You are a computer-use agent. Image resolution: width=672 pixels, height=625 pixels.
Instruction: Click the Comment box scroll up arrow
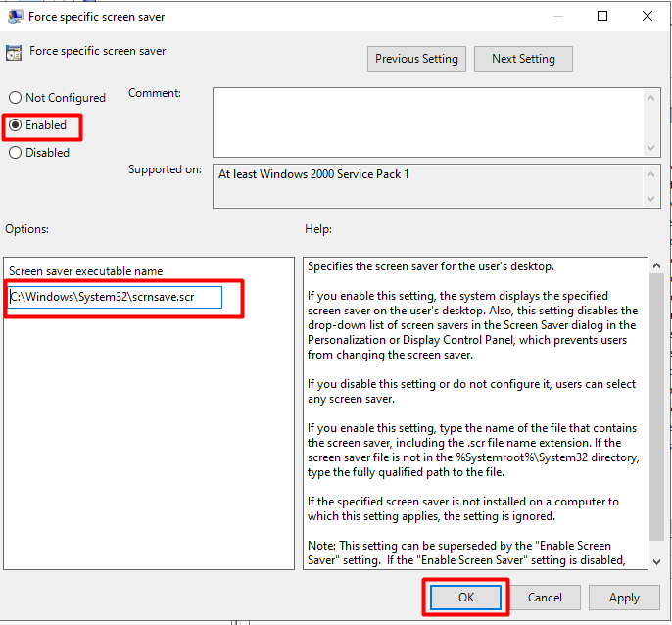coord(651,96)
